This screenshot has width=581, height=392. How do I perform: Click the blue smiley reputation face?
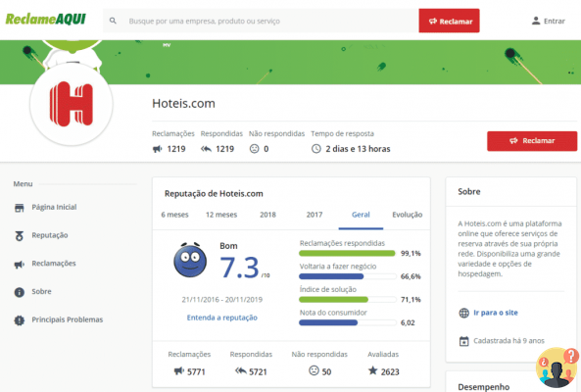[190, 260]
